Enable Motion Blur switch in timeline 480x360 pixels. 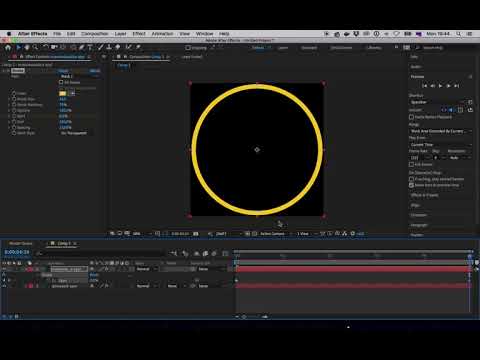[x=214, y=254]
